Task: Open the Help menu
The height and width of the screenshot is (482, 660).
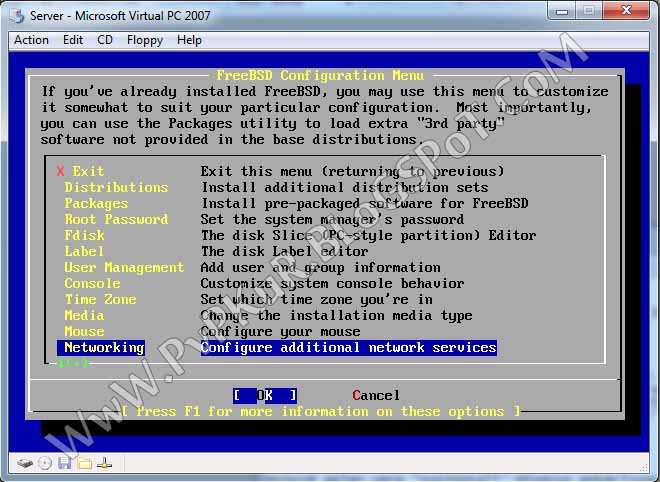Action: coord(189,40)
